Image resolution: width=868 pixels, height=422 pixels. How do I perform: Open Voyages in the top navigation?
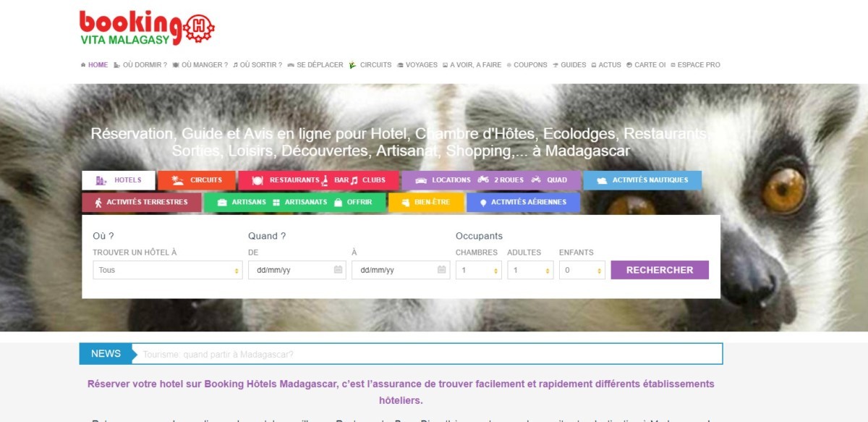coord(417,65)
